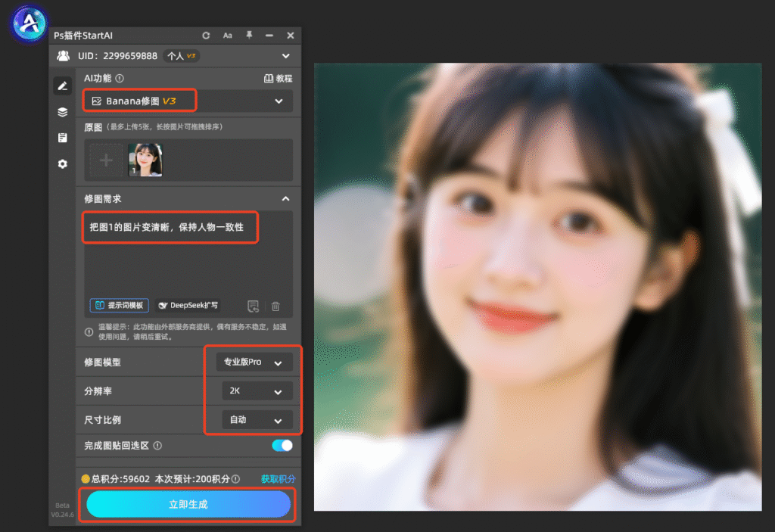Click the UID: 2299659888 text

click(117, 56)
